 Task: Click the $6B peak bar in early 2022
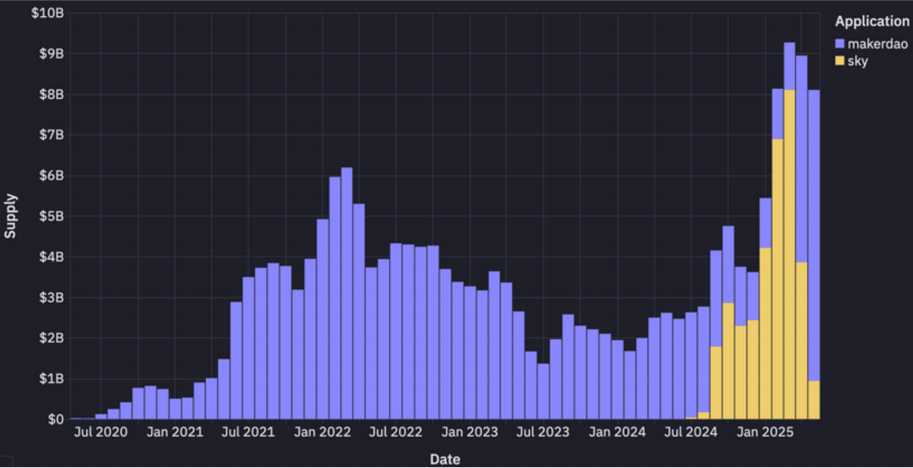point(346,293)
